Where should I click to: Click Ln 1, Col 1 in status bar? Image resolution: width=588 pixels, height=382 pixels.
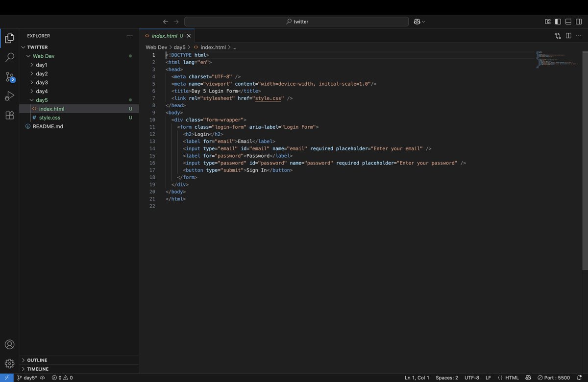pos(417,378)
